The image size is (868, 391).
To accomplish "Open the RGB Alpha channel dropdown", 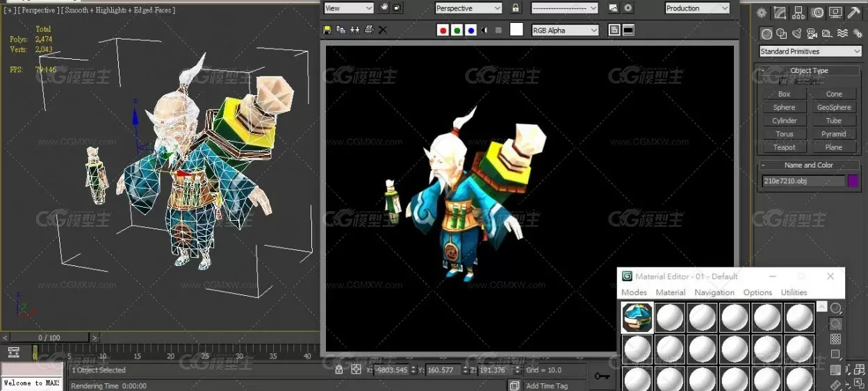I will [565, 31].
